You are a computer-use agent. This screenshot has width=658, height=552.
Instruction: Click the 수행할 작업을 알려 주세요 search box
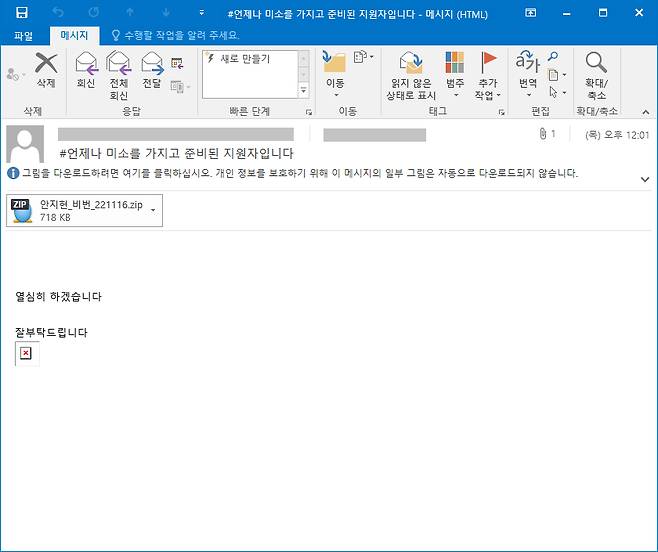175,35
